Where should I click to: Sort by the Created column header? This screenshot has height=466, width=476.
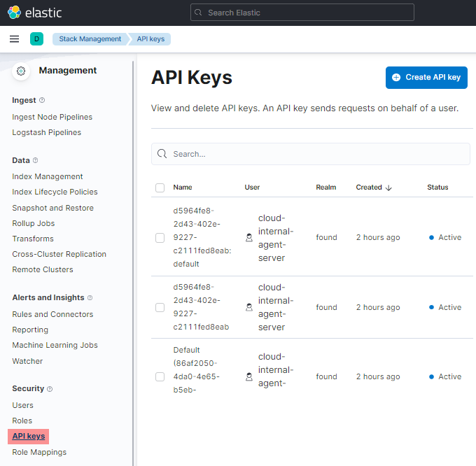[373, 188]
